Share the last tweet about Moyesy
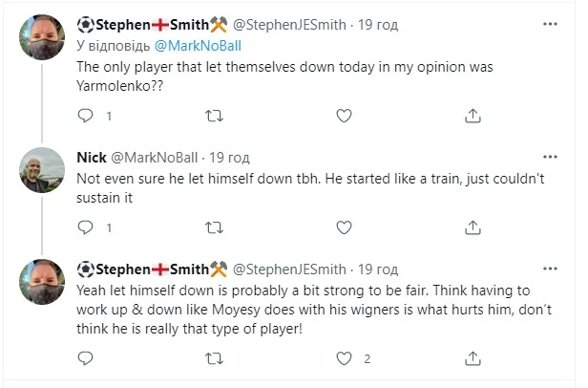The width and height of the screenshot is (588, 388). point(472,358)
